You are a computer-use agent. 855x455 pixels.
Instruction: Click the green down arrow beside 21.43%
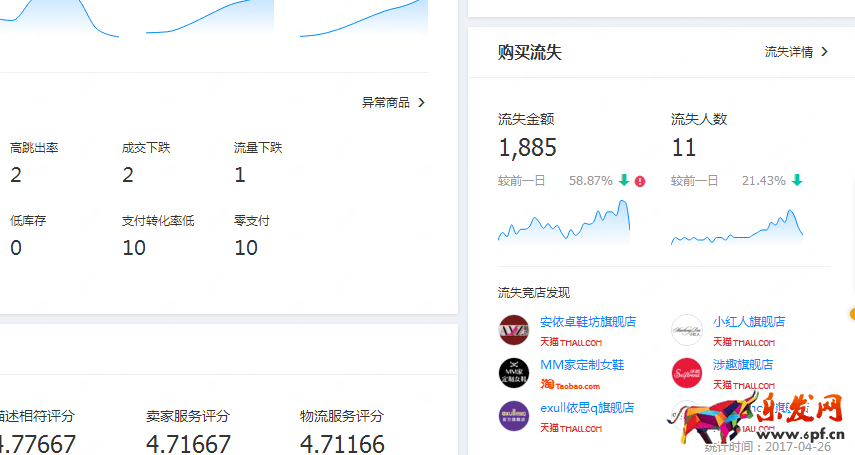[797, 181]
